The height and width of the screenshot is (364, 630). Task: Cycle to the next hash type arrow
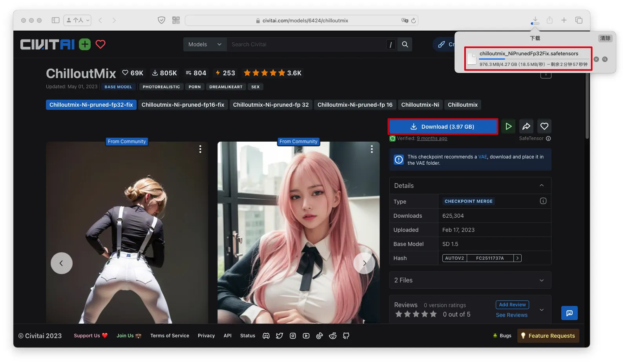pyautogui.click(x=518, y=258)
